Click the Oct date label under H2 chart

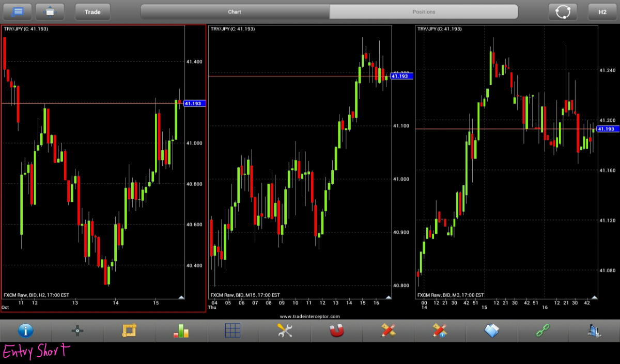pyautogui.click(x=5, y=307)
